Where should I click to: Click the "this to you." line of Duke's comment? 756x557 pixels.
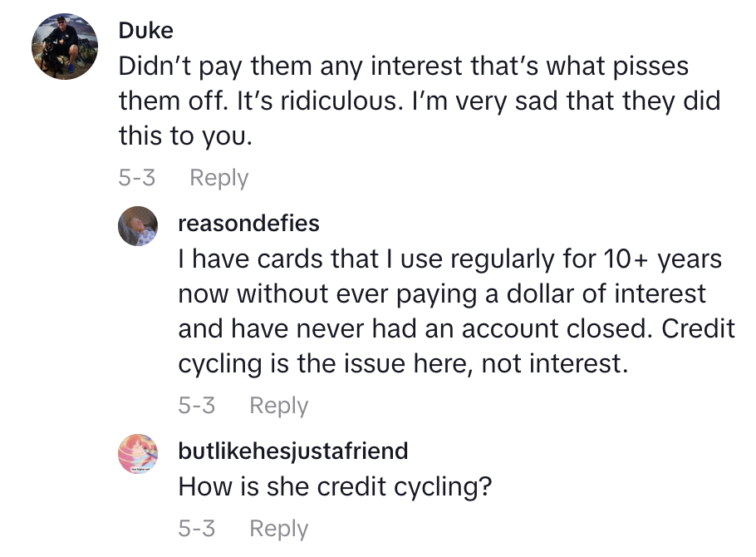[x=184, y=136]
